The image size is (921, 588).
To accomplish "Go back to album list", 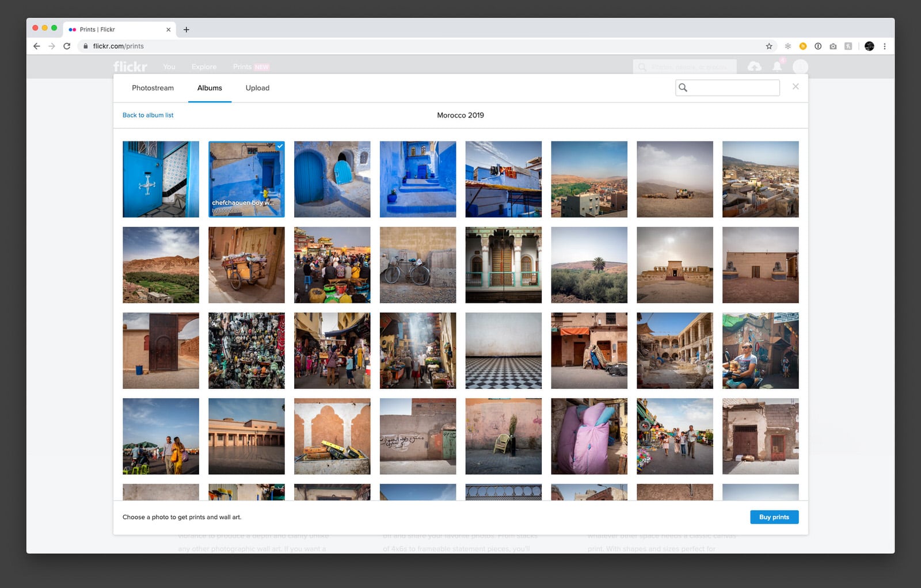I will pos(147,115).
